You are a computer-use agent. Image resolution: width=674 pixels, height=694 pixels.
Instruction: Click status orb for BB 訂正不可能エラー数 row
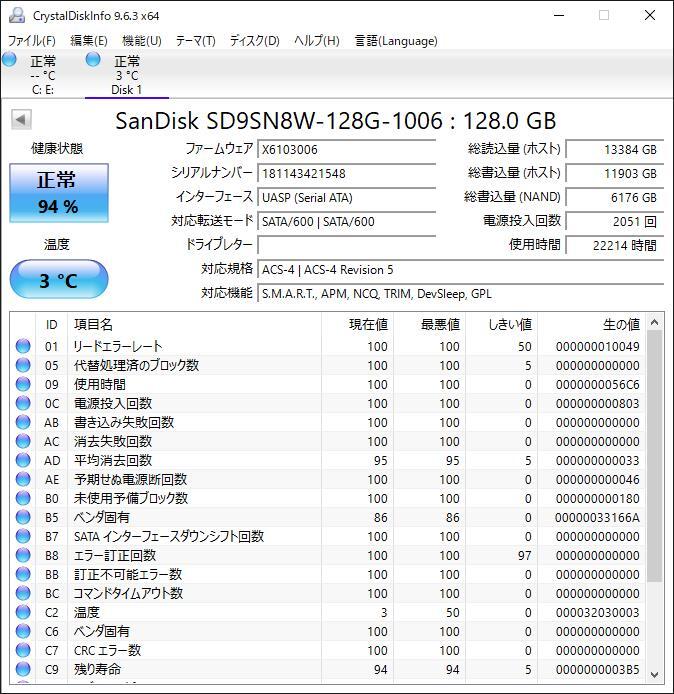click(x=23, y=574)
